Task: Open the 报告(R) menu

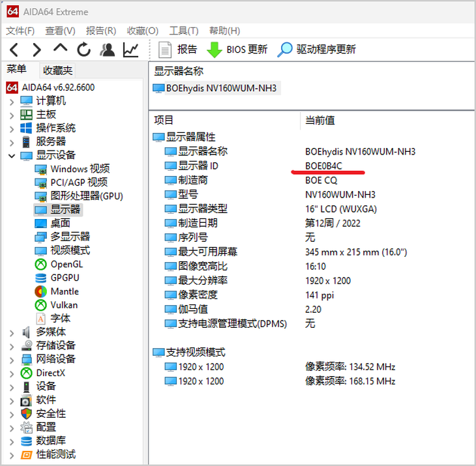Action: (101, 31)
